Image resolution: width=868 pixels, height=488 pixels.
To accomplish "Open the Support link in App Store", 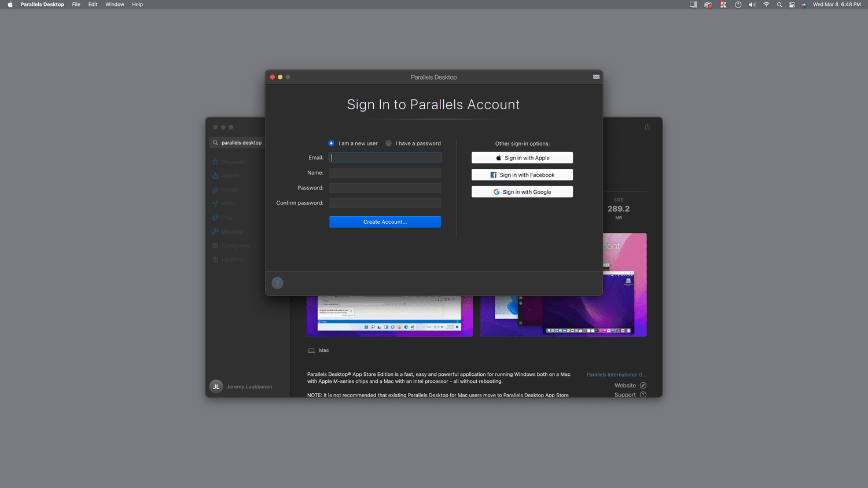I will pyautogui.click(x=630, y=395).
